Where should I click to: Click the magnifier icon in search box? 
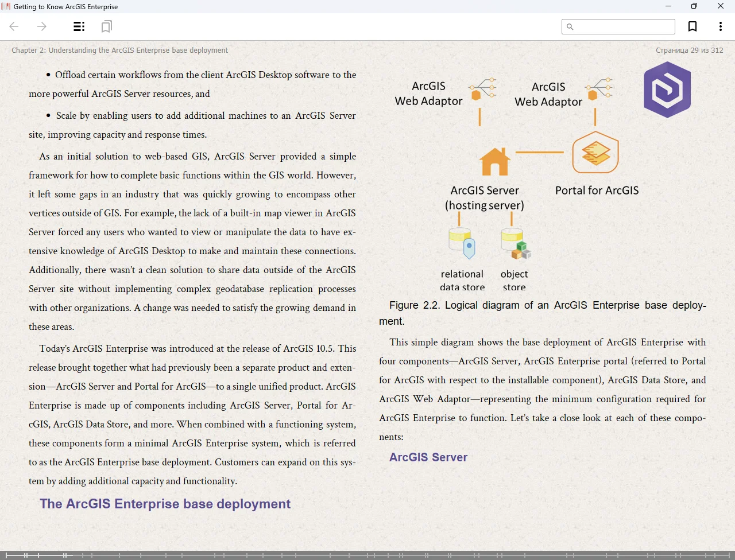[570, 26]
